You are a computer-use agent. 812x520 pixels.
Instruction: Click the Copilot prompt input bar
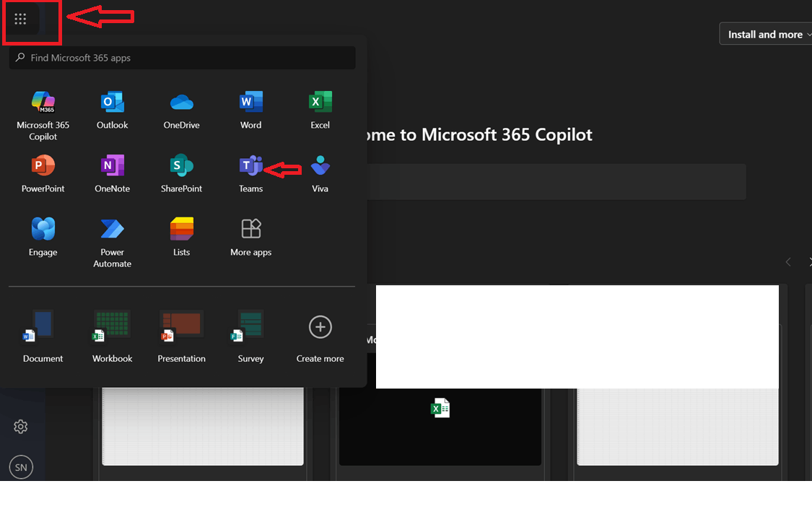click(x=556, y=182)
